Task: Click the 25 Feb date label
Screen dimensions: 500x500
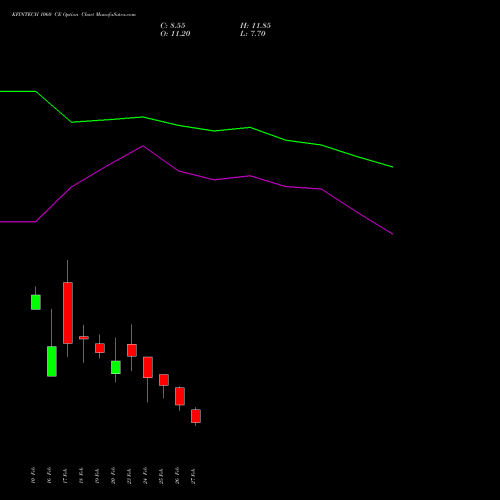Action: (x=161, y=475)
